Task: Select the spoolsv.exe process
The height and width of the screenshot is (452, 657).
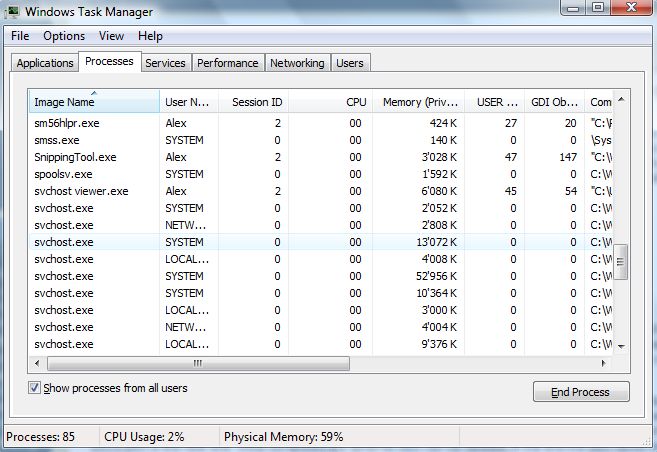Action: 321,174
